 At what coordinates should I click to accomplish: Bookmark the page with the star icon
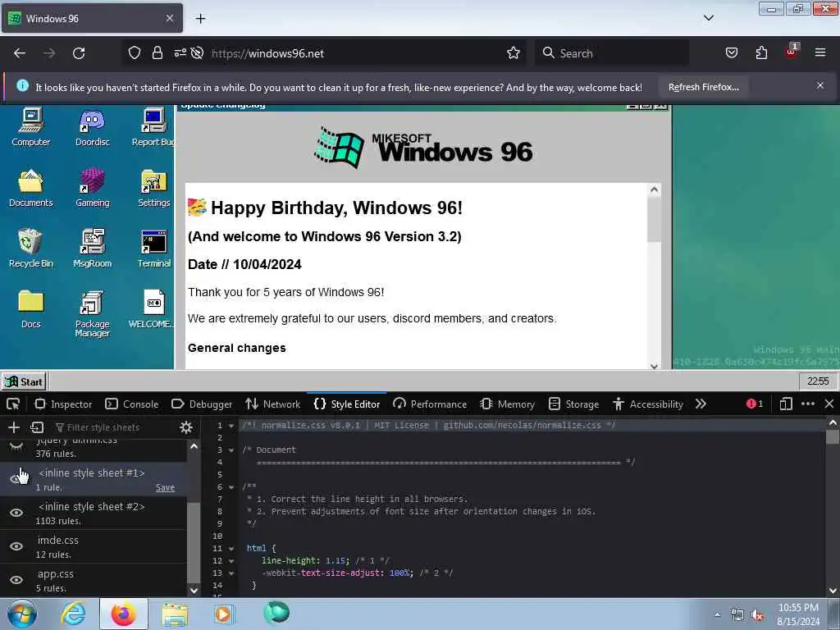[x=514, y=53]
